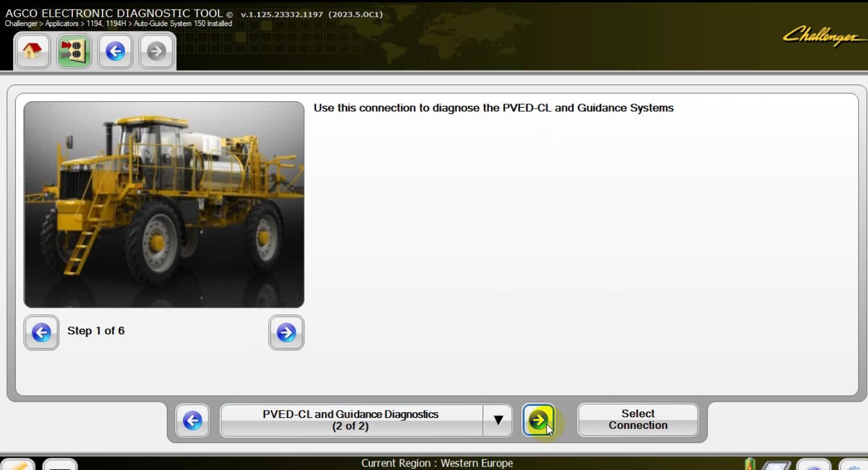Click Current Region : Western Europe status text
The height and width of the screenshot is (470, 868).
pyautogui.click(x=437, y=463)
